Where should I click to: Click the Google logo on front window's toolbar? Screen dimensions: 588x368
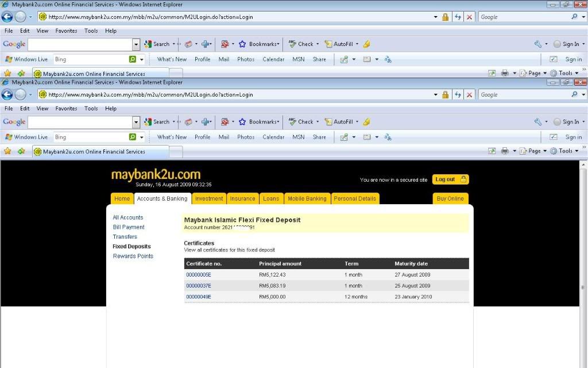[14, 122]
